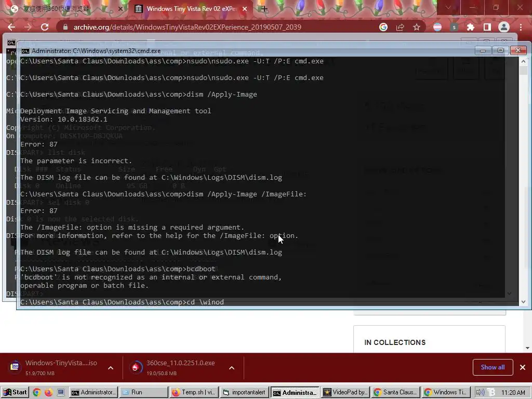Viewport: 532px width, 399px height.
Task: Close the 360 browser tab
Action: [x=120, y=9]
